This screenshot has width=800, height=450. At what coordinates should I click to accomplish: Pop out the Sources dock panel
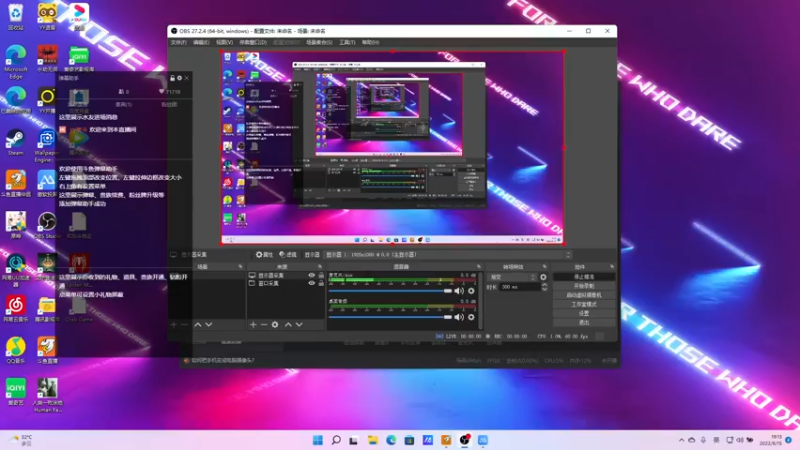320,267
